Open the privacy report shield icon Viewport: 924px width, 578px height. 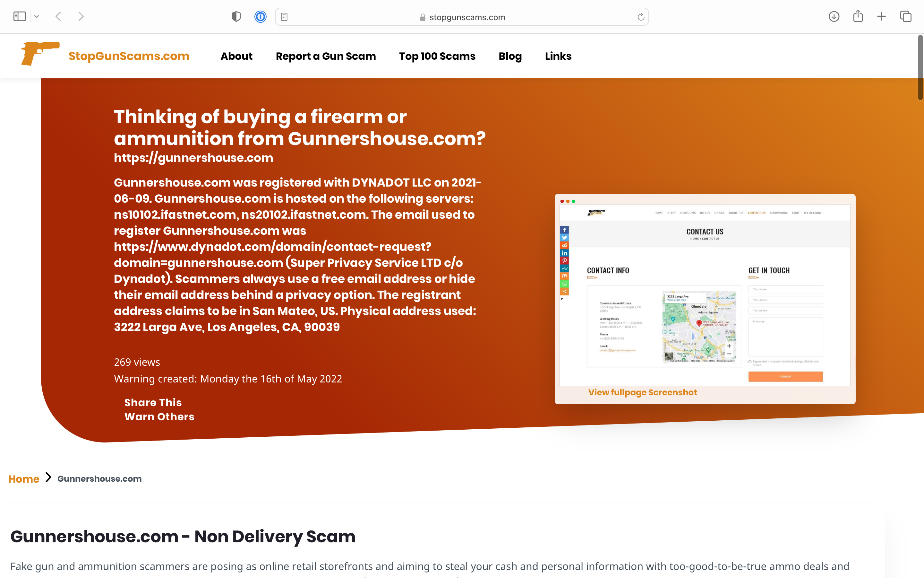pyautogui.click(x=236, y=16)
